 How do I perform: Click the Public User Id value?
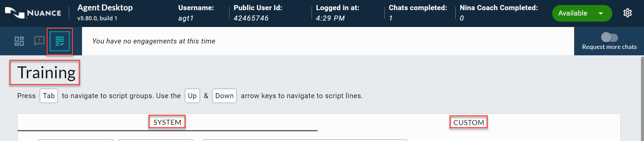point(251,18)
